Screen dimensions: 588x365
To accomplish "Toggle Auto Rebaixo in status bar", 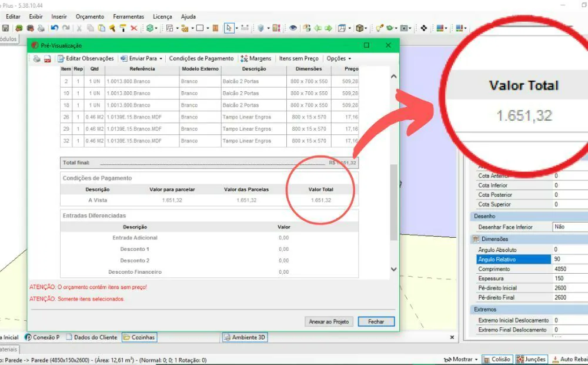I will (569, 359).
